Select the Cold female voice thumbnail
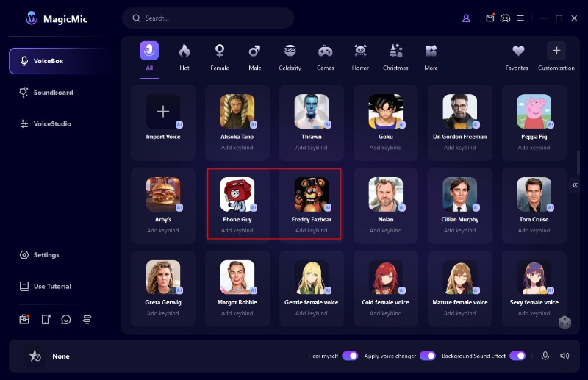 [385, 277]
